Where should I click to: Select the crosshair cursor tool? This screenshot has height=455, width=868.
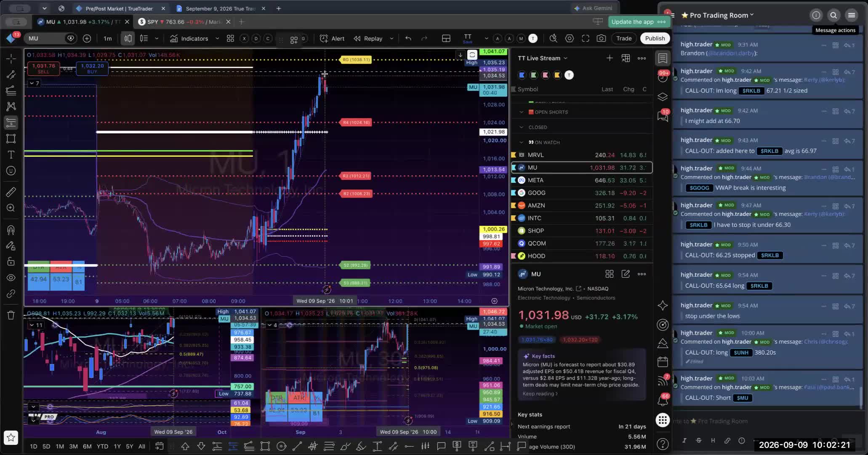coord(11,59)
